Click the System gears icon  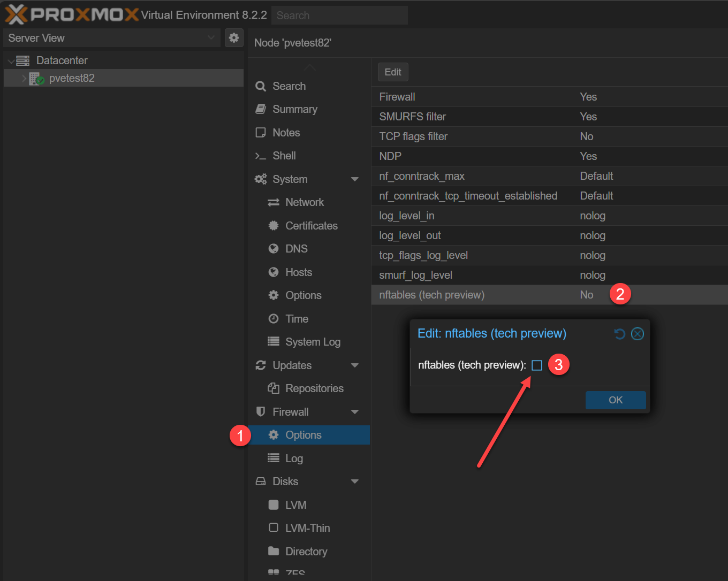point(261,179)
